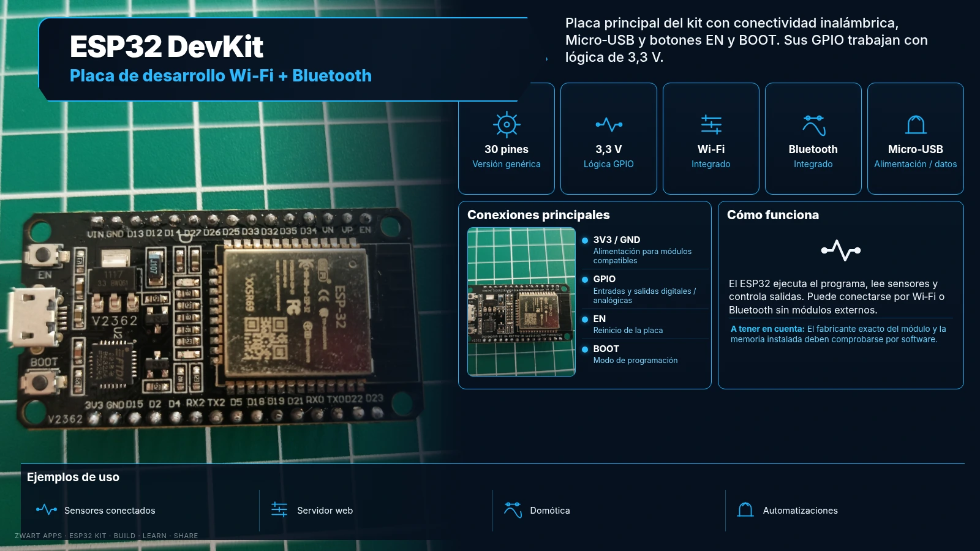The height and width of the screenshot is (551, 980).
Task: Click the connector icon above Micro-USB
Action: click(x=916, y=124)
